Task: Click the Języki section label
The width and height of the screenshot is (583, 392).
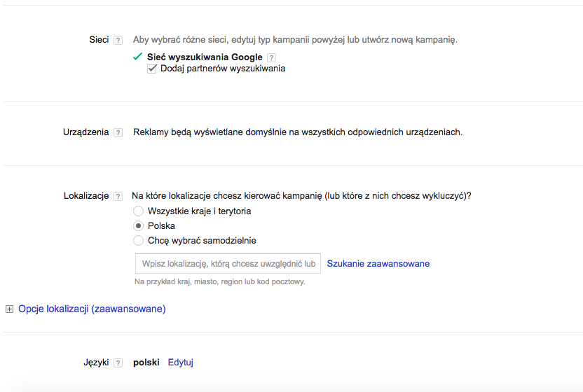Action: point(96,363)
